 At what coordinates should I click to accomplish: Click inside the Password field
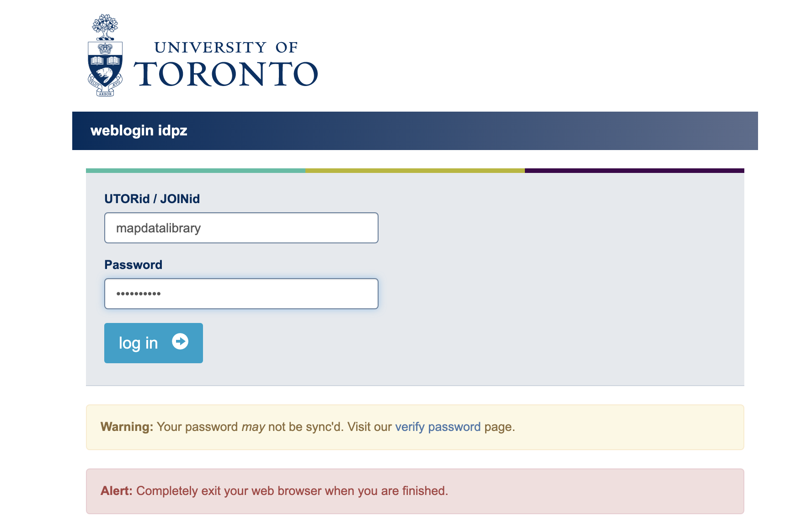[241, 293]
